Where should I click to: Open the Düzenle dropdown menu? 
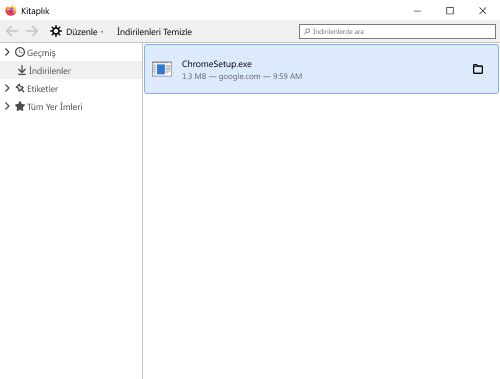pos(77,32)
